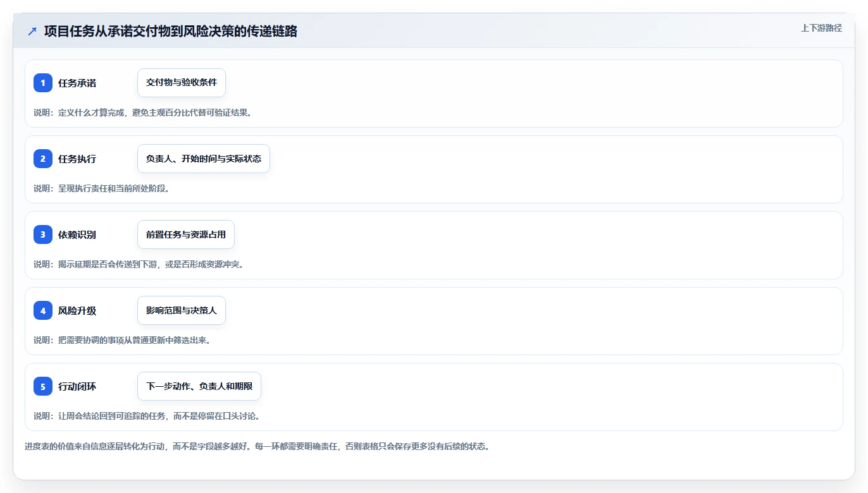Click the 行动闭环 step title

tap(77, 386)
